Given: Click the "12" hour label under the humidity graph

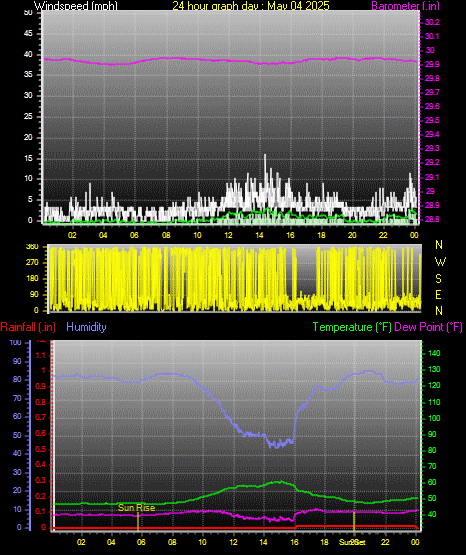Looking at the screenshot, I should 233,542.
